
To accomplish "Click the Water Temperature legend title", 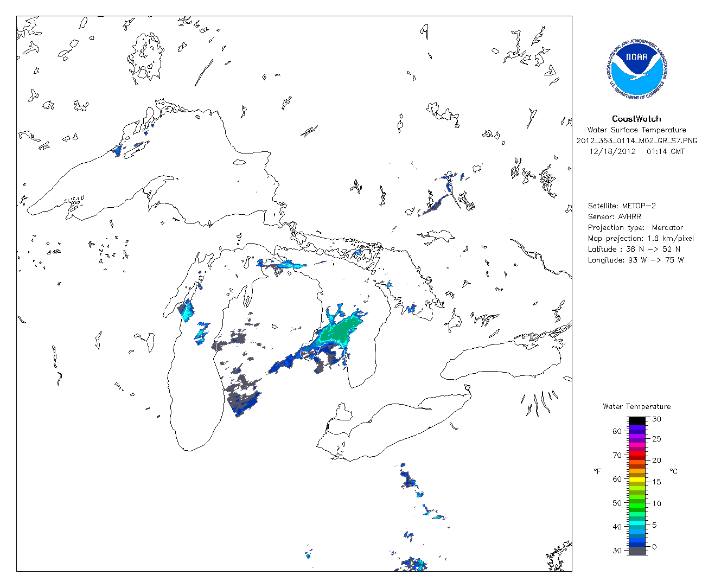I will (636, 407).
